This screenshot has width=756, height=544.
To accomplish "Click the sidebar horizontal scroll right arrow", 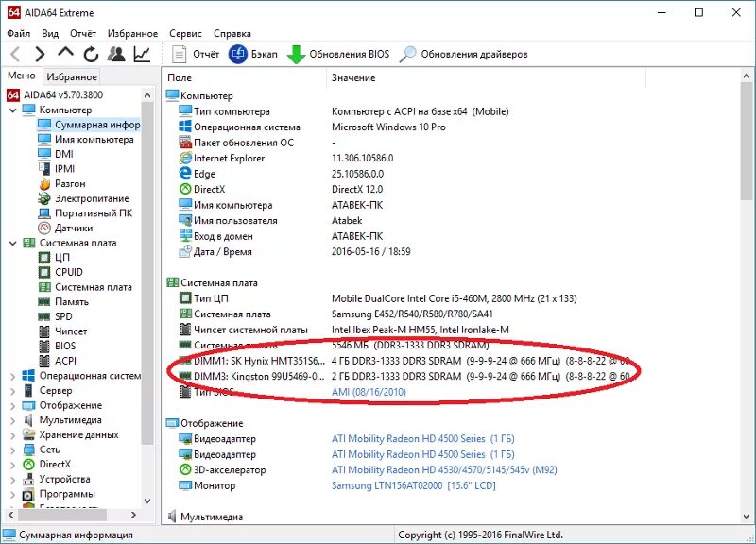I will [133, 515].
